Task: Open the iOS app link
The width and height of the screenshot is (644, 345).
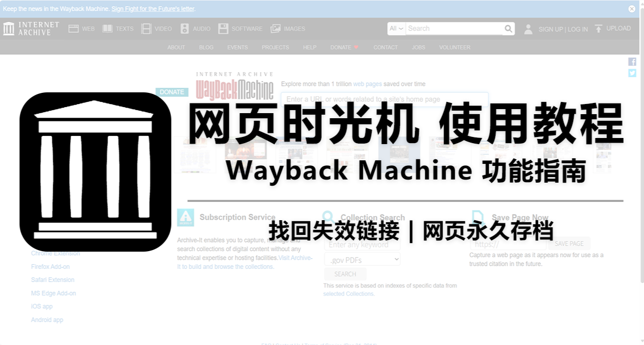Action: pos(42,306)
